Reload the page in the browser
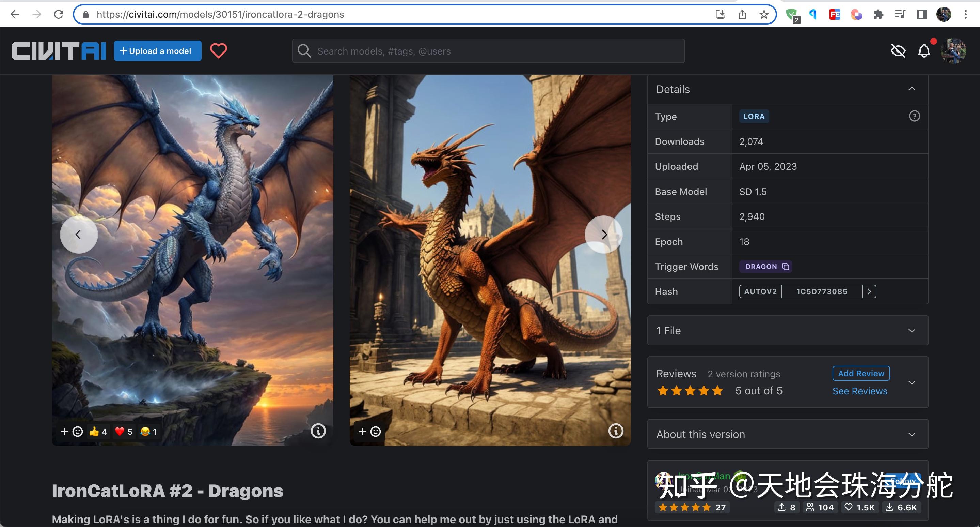Screen dimensions: 980x527 tap(59, 14)
